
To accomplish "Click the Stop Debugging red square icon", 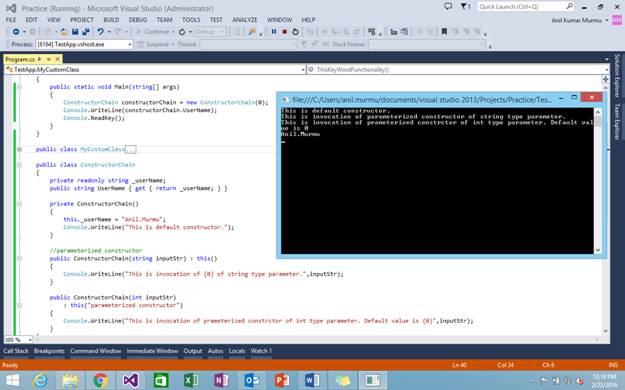I will [x=285, y=32].
